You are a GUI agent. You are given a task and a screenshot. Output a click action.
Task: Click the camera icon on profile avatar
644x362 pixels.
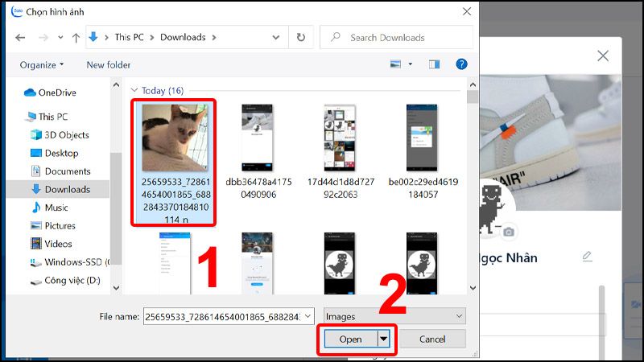508,232
